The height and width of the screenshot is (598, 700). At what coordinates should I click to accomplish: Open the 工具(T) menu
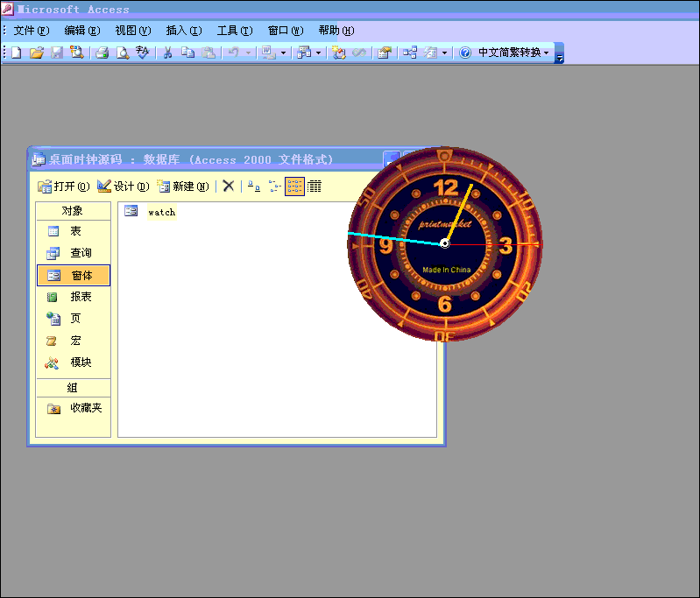coord(235,31)
